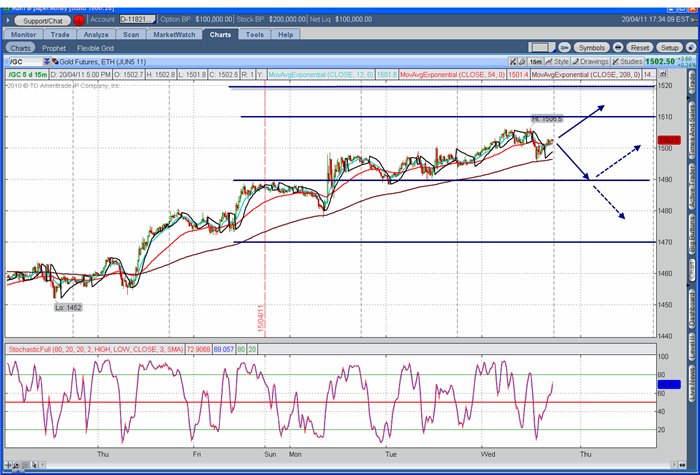The image size is (700, 475).
Task: Click the red alert indicator beside Support/Chat
Action: [79, 20]
